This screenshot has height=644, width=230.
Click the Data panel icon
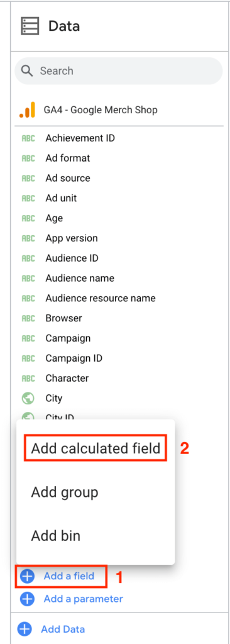pyautogui.click(x=30, y=26)
